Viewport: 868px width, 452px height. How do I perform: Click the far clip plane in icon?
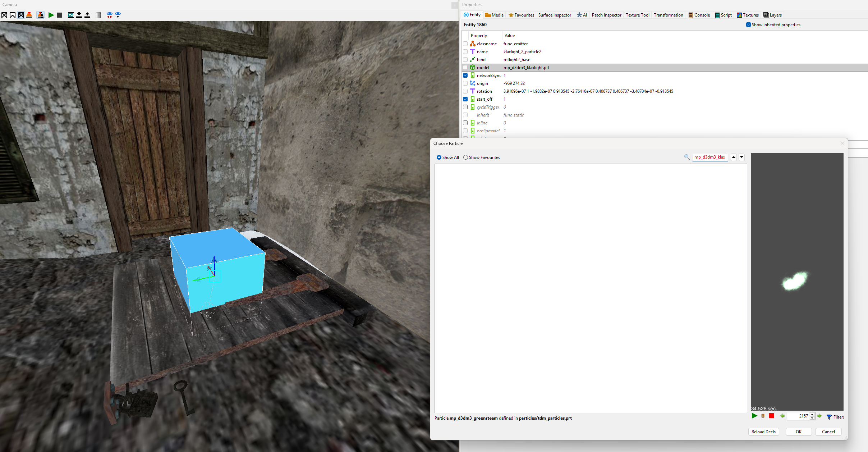pos(79,15)
